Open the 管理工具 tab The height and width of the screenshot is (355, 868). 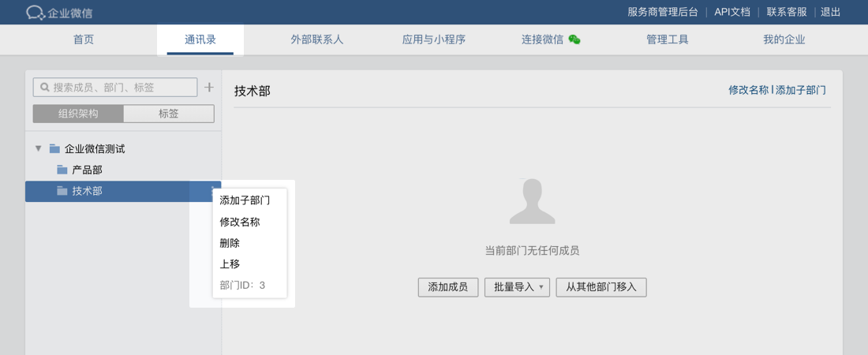[668, 40]
